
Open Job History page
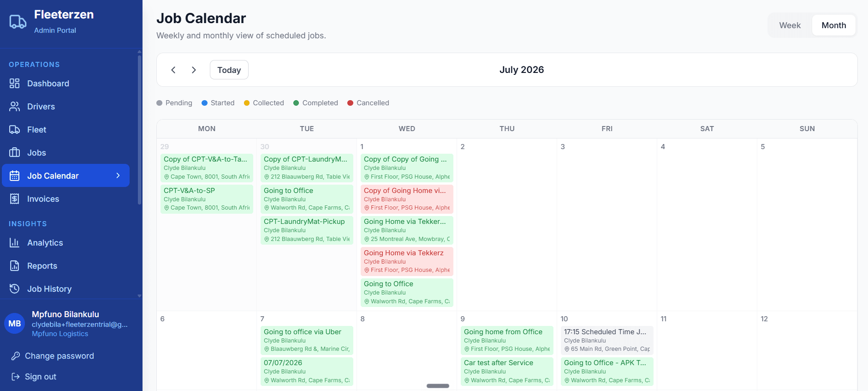[x=65, y=289]
